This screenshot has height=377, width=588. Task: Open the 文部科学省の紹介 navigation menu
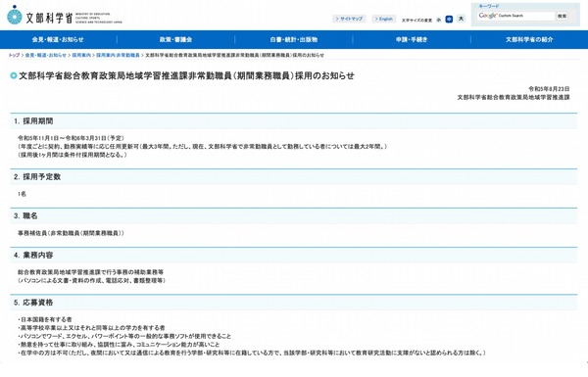[x=529, y=39]
